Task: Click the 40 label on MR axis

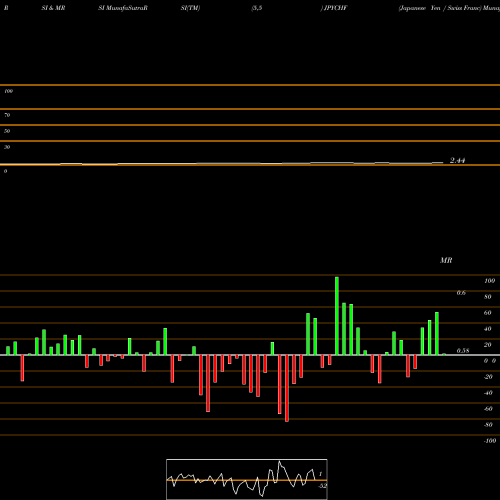Action: tap(488, 329)
